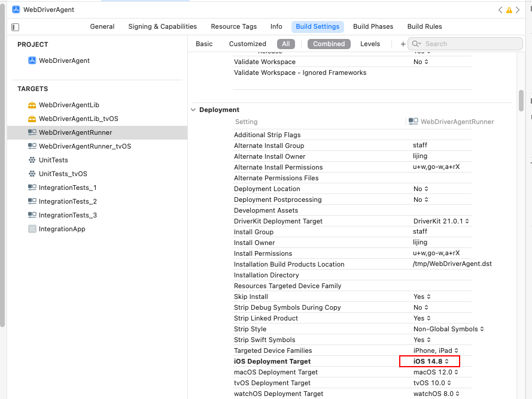Open tvOS Deployment Target 10.0 dropdown
This screenshot has height=399, width=532.
point(432,383)
